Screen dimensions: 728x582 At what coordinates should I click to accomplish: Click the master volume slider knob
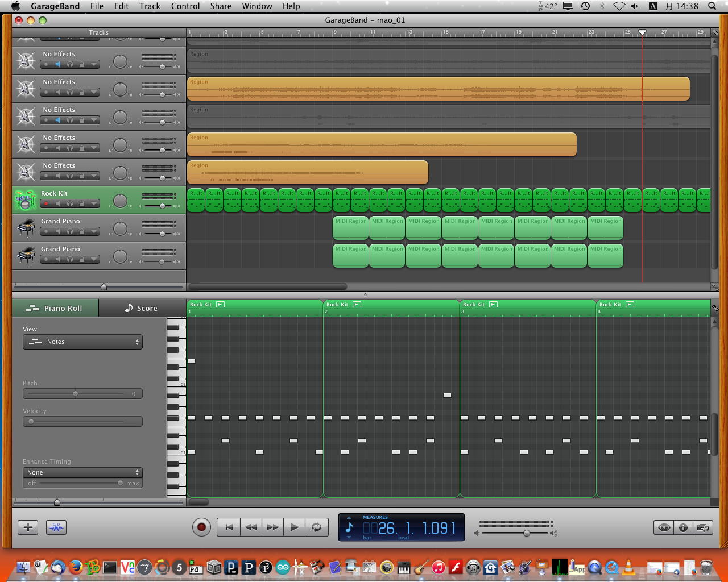527,533
